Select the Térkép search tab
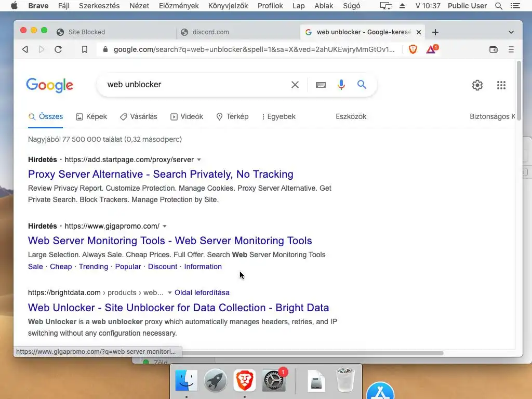The width and height of the screenshot is (532, 399). [232, 117]
